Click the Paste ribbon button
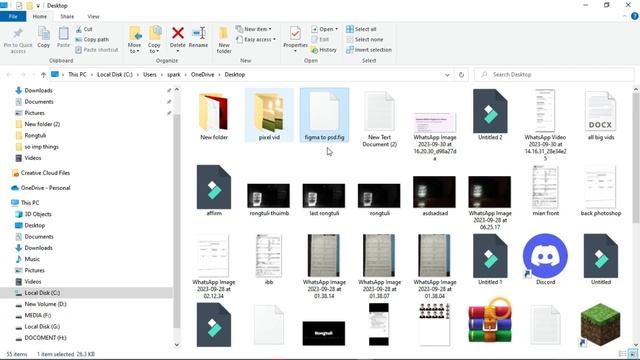This screenshot has width=640, height=360. click(63, 38)
